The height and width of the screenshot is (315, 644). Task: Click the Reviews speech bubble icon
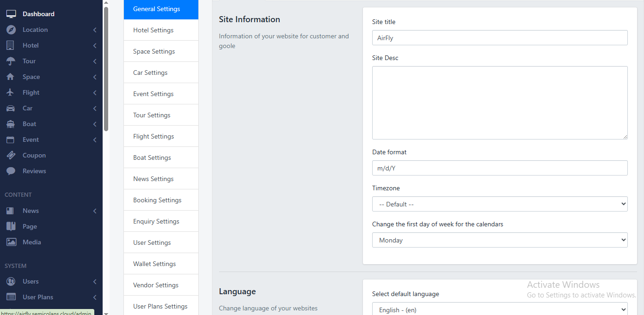[x=11, y=171]
